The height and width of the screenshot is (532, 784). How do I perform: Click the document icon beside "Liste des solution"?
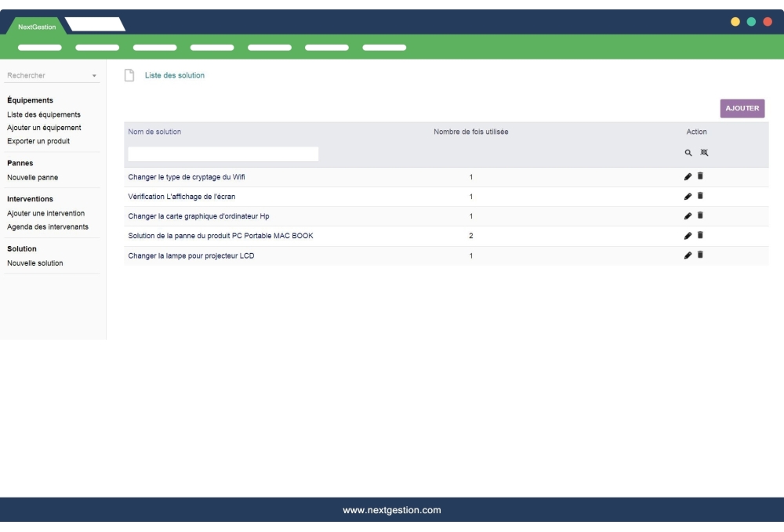tap(129, 74)
